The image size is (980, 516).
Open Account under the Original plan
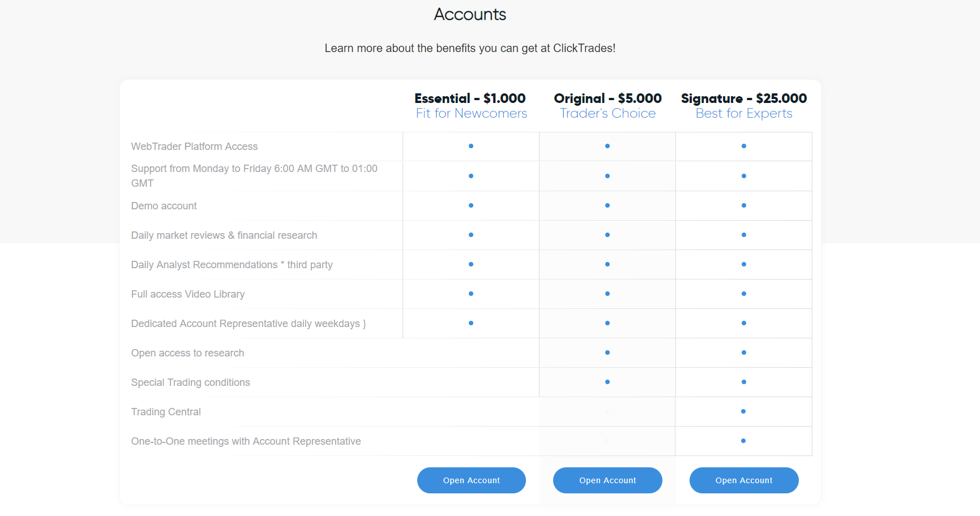pos(607,480)
